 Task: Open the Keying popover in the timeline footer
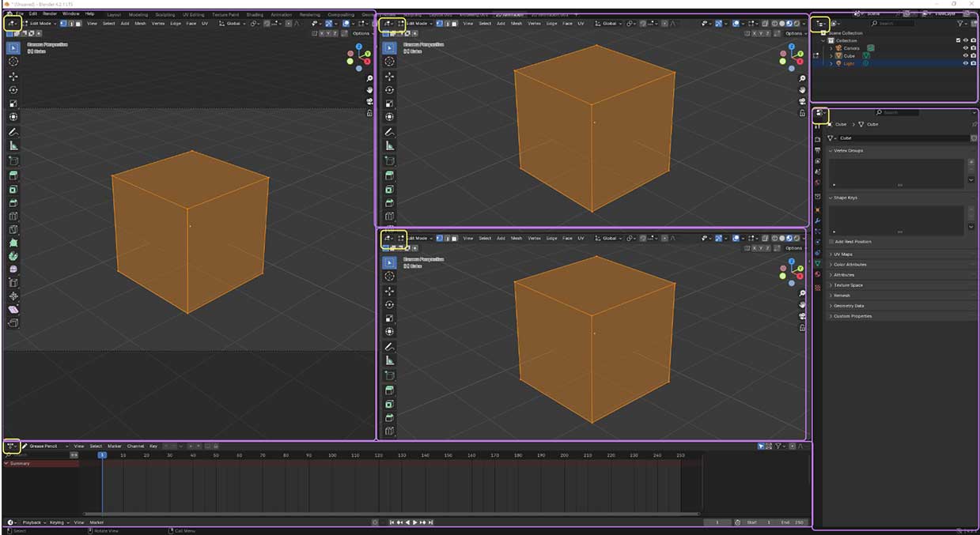[x=59, y=522]
